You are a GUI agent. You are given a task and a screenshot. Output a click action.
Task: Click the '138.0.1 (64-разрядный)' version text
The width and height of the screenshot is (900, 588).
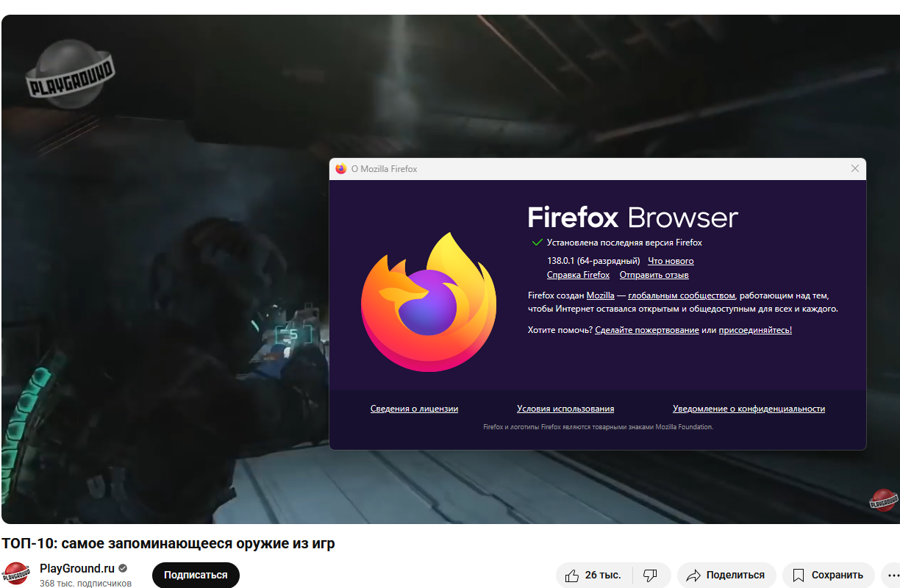pyautogui.click(x=593, y=261)
